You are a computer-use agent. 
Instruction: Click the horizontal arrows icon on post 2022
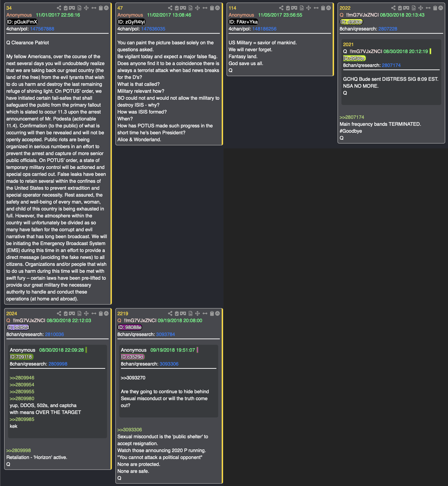point(428,8)
